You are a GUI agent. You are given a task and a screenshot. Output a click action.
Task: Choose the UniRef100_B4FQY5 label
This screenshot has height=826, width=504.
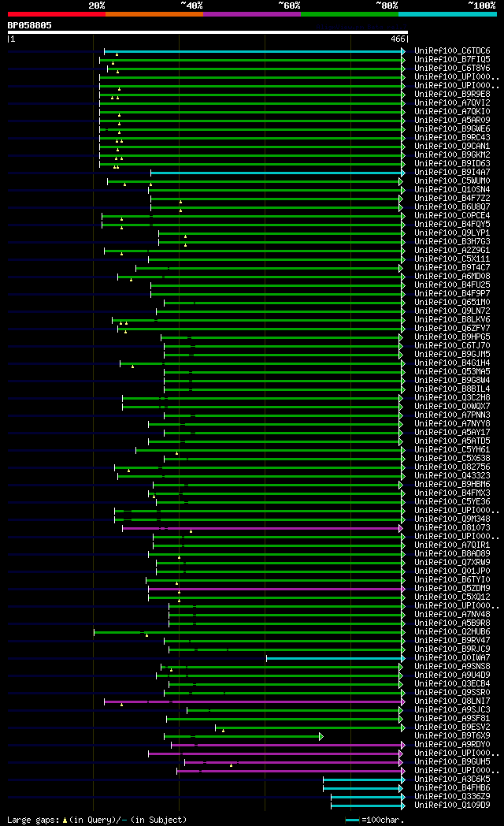tap(452, 225)
